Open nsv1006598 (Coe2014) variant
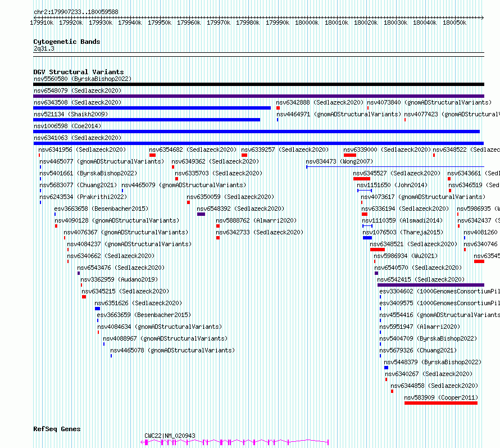The image size is (500, 448). tap(67, 126)
